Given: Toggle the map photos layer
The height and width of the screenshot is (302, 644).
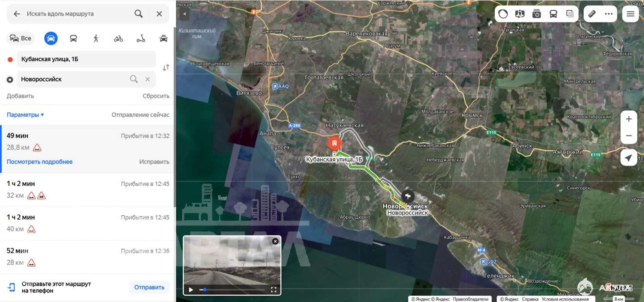Looking at the screenshot, I should (537, 14).
